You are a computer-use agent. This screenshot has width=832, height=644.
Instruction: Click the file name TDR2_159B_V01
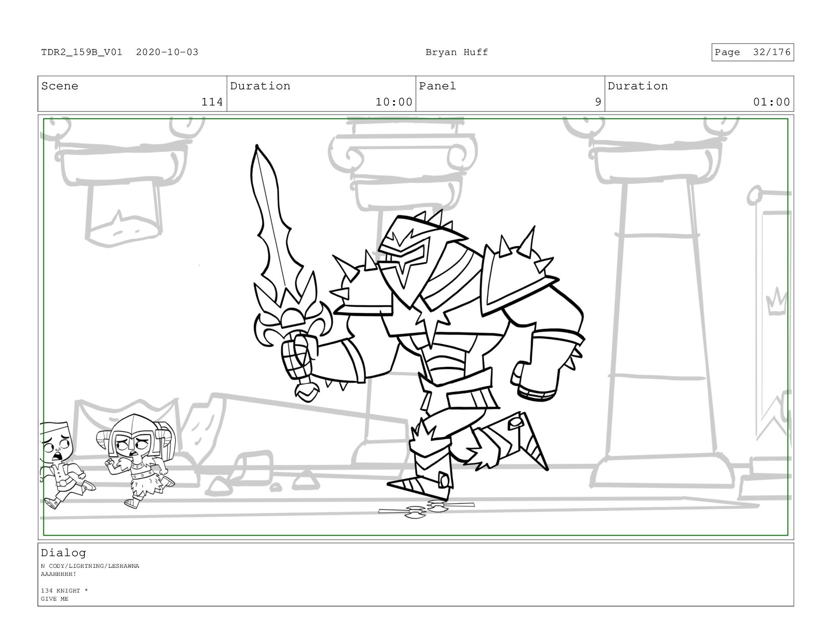[82, 52]
